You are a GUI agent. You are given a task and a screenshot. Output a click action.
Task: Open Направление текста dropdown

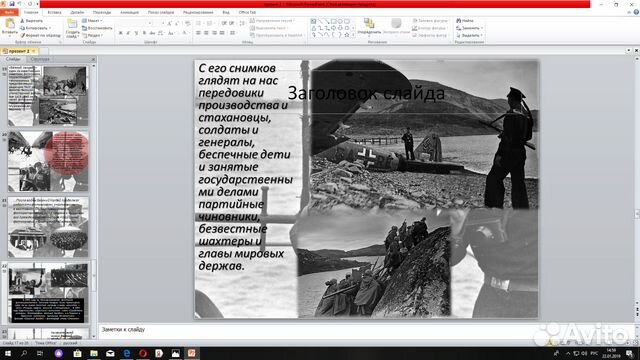tap(273, 21)
